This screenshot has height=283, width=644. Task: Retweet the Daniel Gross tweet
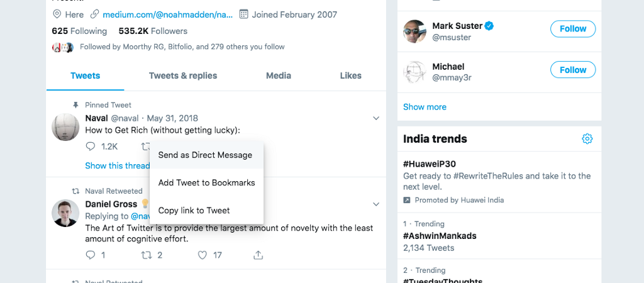pos(147,255)
